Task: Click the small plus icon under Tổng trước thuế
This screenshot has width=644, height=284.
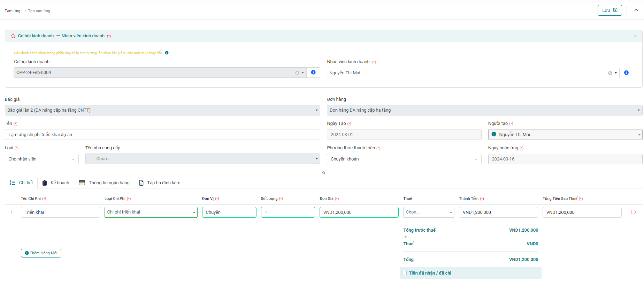Action: [x=405, y=237]
